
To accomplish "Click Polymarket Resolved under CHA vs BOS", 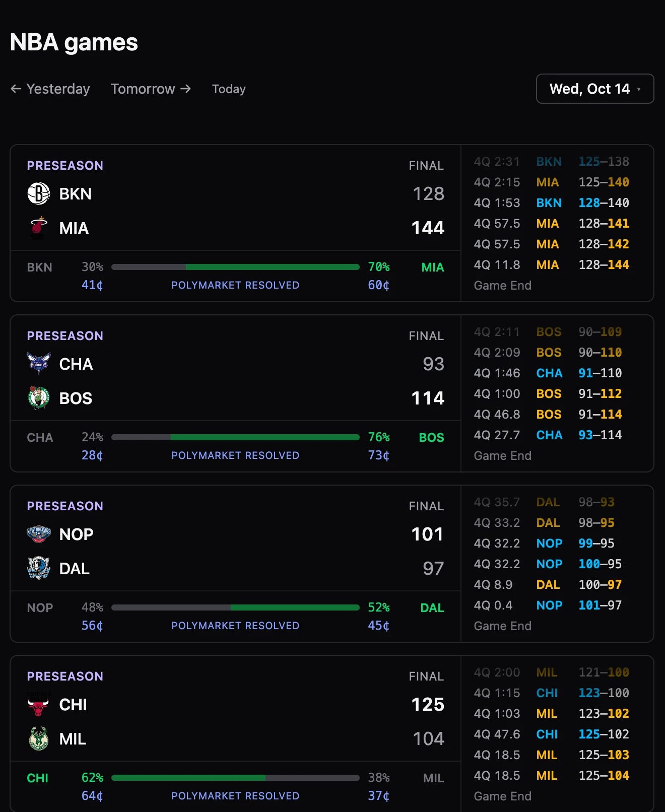I will point(235,455).
